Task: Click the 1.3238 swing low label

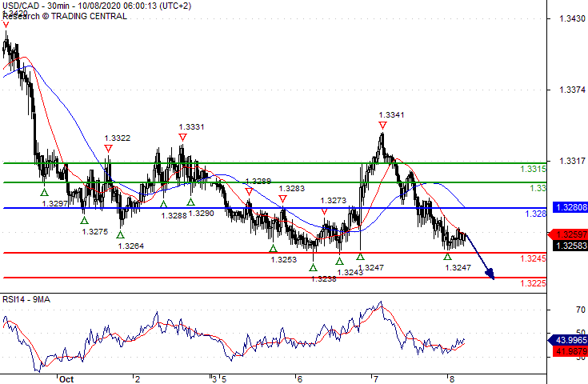Action: coord(324,279)
